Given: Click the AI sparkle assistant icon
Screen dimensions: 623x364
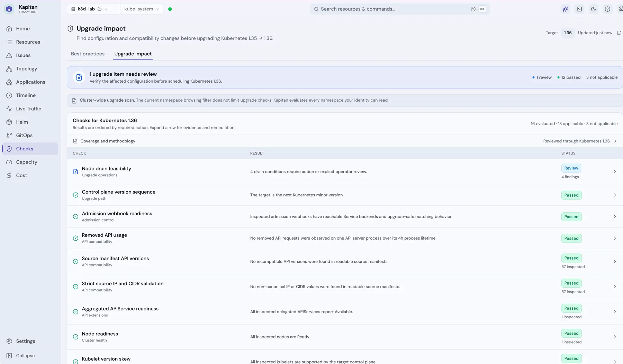Looking at the screenshot, I should point(565,9).
